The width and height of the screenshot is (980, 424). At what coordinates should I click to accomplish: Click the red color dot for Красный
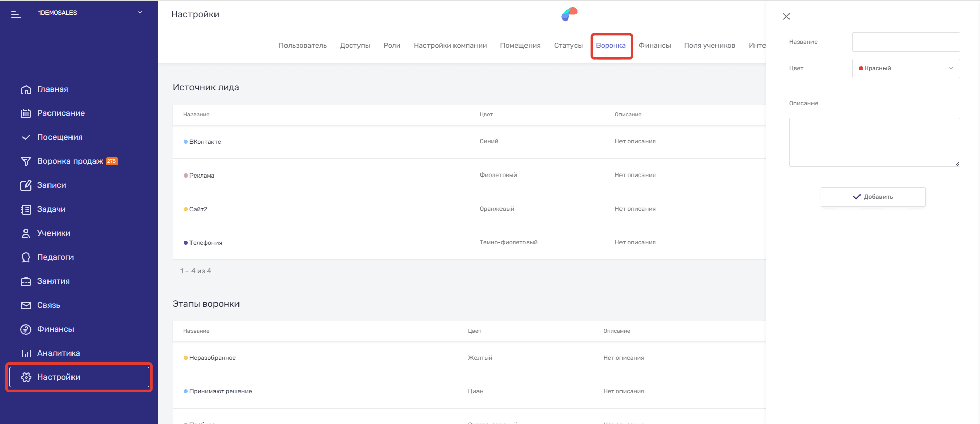[861, 68]
